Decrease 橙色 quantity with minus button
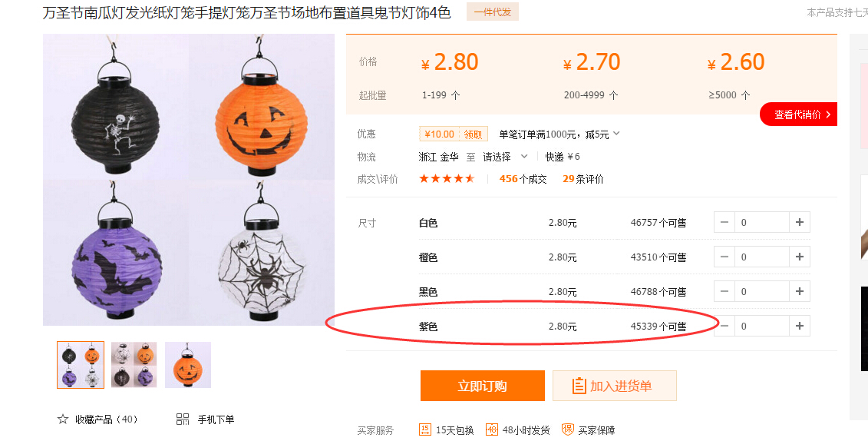This screenshot has width=868, height=441. (724, 257)
